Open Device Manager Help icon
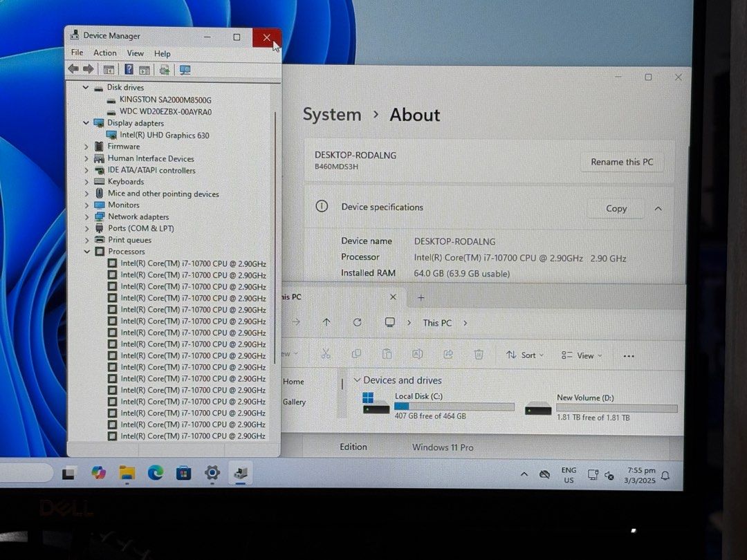The width and height of the screenshot is (747, 560). pyautogui.click(x=129, y=69)
